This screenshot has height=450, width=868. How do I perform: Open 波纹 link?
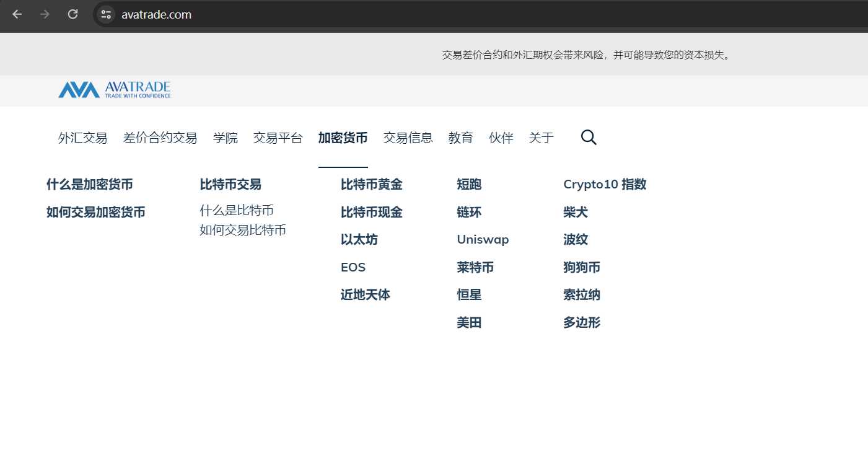pyautogui.click(x=576, y=240)
